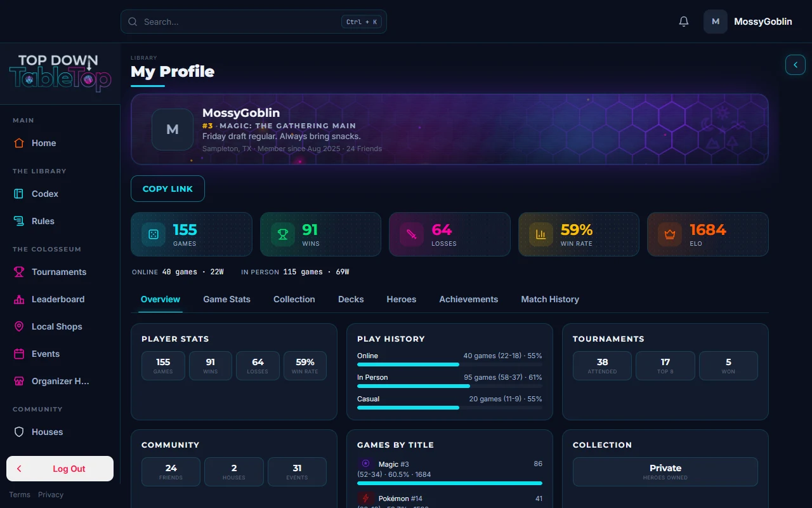
Task: Click the Events calendar icon
Action: click(19, 354)
